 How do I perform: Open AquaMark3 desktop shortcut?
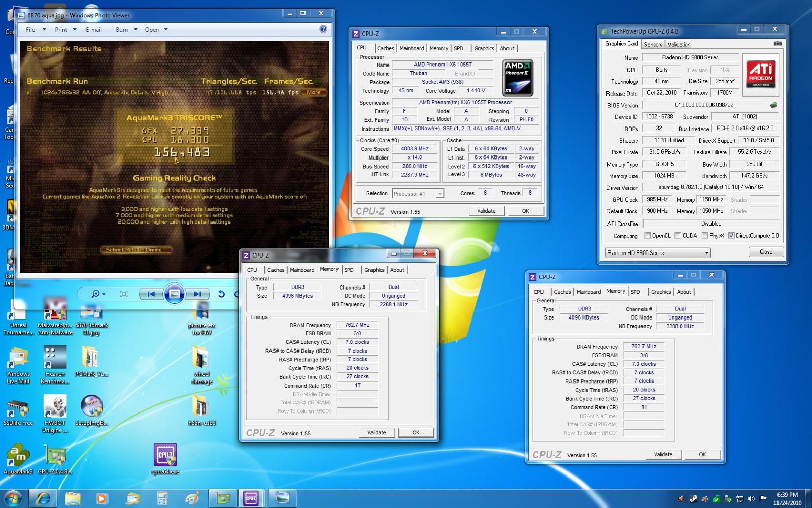(18, 460)
